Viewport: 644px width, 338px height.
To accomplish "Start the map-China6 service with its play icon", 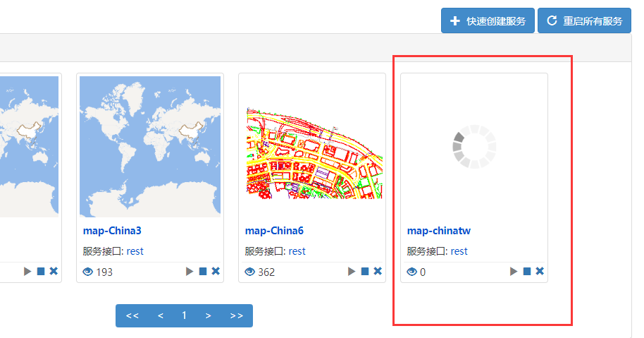I will 352,272.
